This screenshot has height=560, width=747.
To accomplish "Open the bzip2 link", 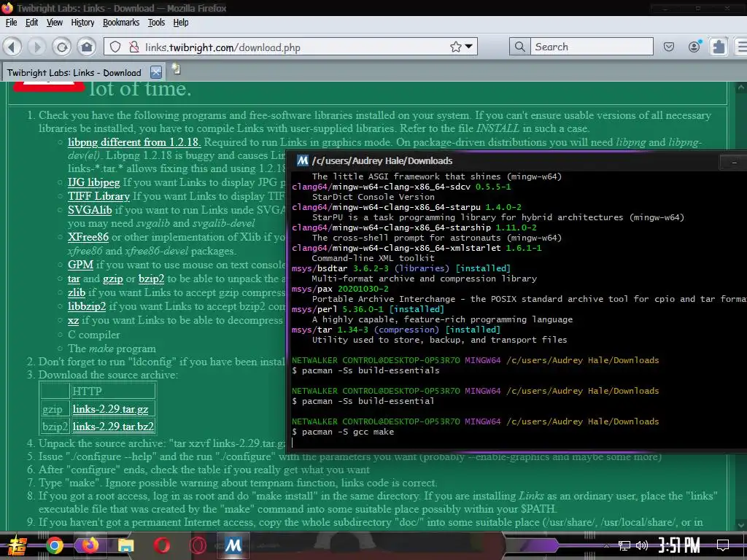I will 151,279.
